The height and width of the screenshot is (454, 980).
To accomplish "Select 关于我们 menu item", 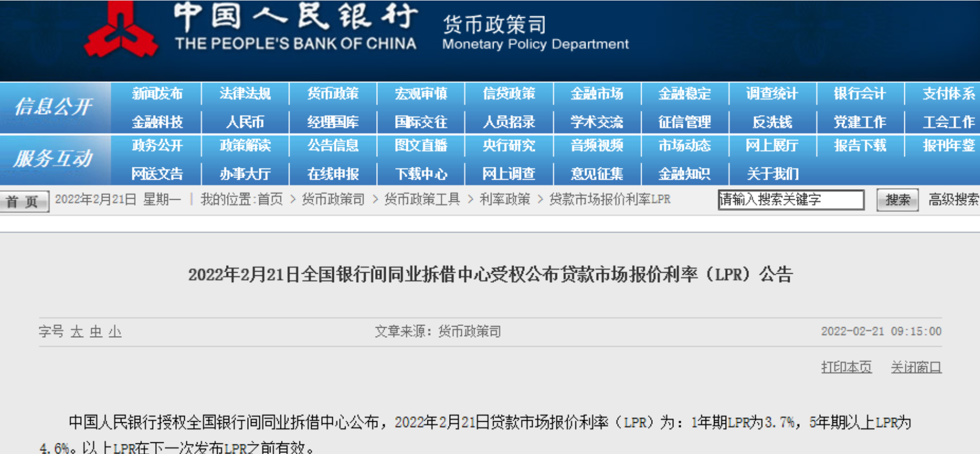I will coord(772,174).
